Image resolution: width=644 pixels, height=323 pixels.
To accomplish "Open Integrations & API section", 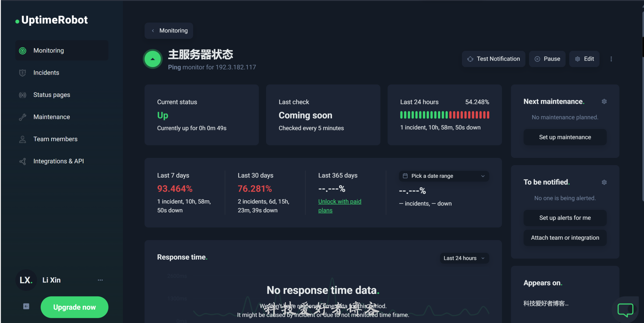I will 58,161.
